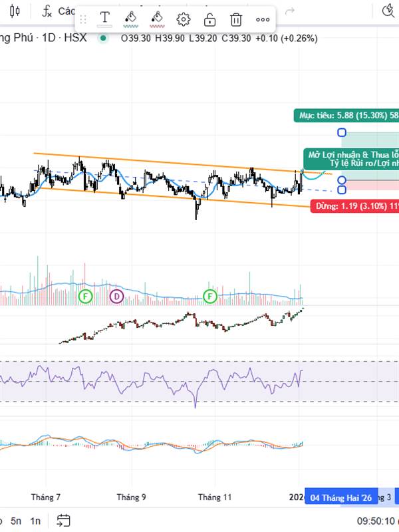
Task: Open the fx indicators menu
Action: click(x=47, y=11)
